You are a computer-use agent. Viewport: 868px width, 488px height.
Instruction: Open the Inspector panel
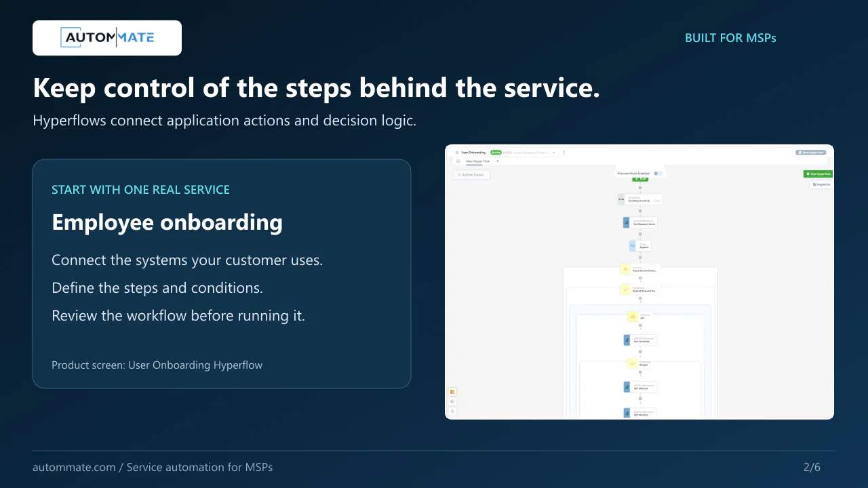pos(821,184)
